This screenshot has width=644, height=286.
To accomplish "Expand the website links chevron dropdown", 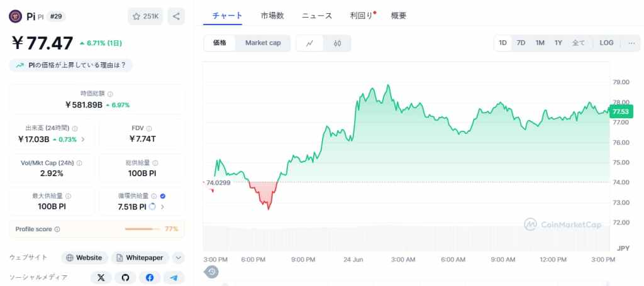I will point(178,258).
